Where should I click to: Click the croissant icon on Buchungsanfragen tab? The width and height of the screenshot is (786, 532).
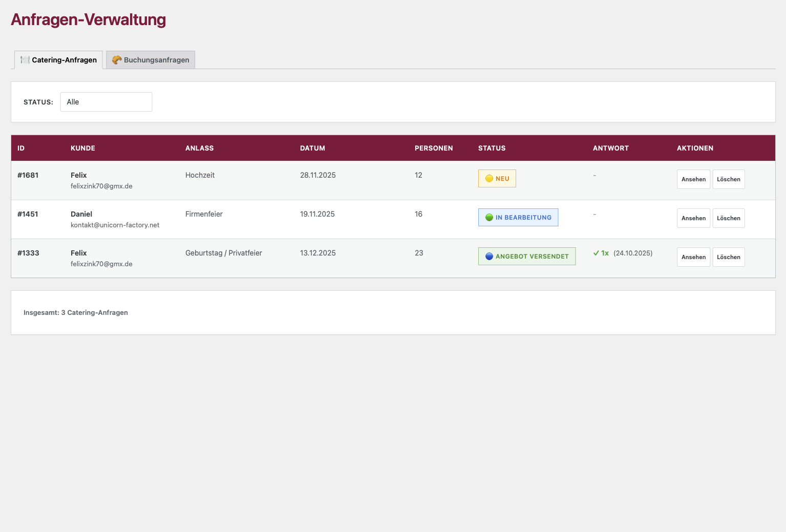117,60
